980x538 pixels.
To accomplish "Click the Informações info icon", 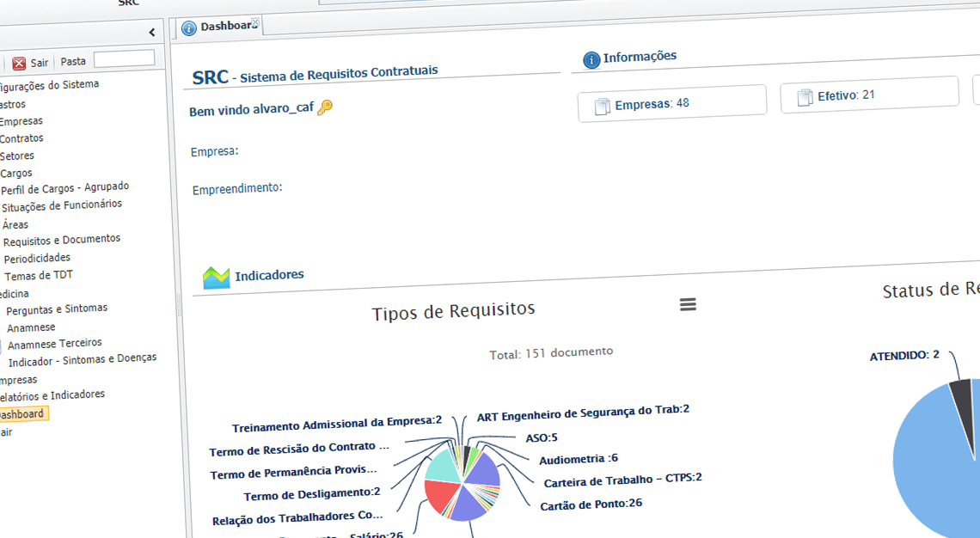I will click(591, 59).
